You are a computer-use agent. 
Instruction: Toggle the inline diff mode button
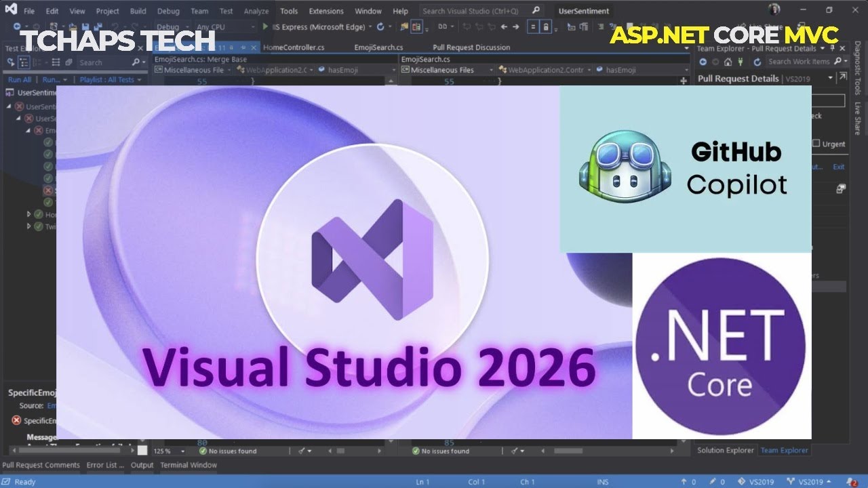(532, 27)
